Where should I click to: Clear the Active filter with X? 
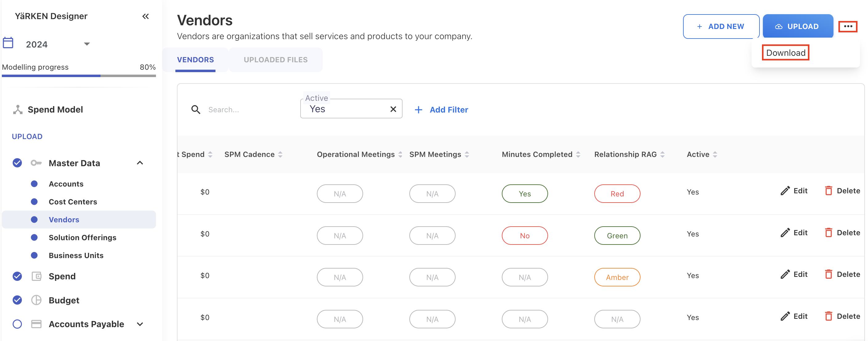(x=393, y=109)
